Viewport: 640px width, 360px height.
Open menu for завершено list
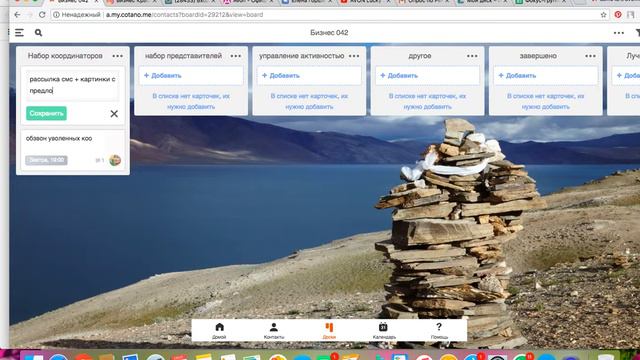pyautogui.click(x=591, y=56)
